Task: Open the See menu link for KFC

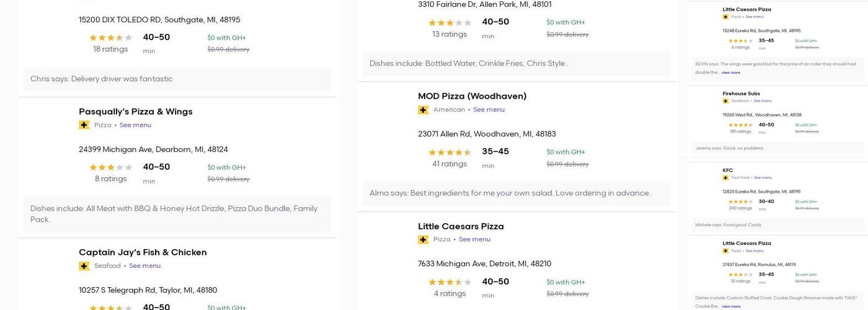Action: 763,178
